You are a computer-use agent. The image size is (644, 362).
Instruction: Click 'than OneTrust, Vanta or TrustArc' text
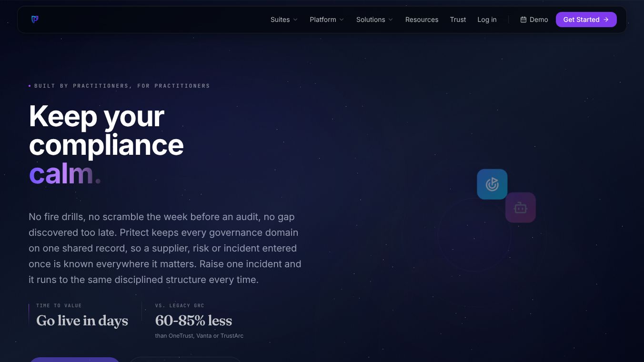pyautogui.click(x=199, y=336)
